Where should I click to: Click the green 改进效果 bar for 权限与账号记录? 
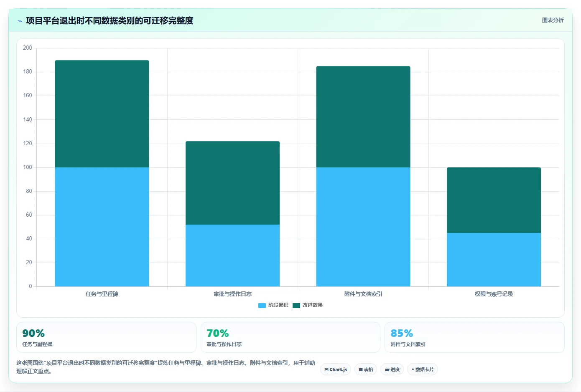tap(494, 200)
